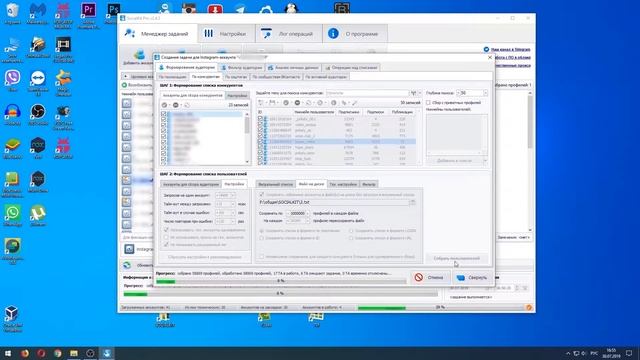640x360 pixels.
Task: Toggle the 'Сбор с приватных профилей' checkbox
Action: [x=428, y=102]
